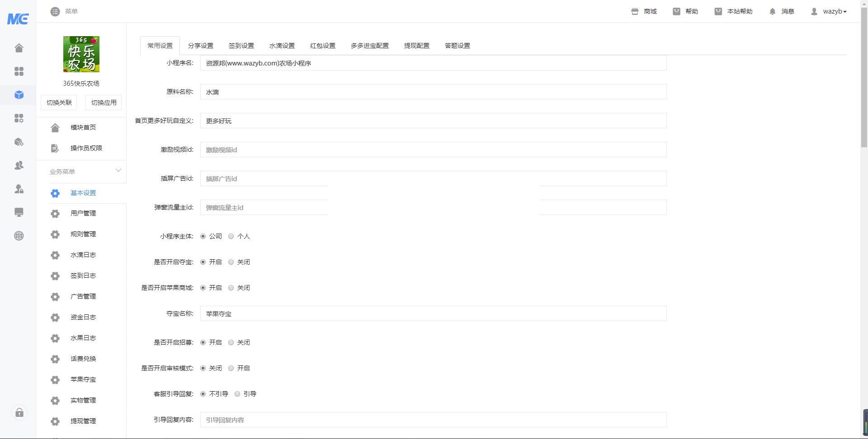Open the wazyb user dropdown

pos(829,11)
